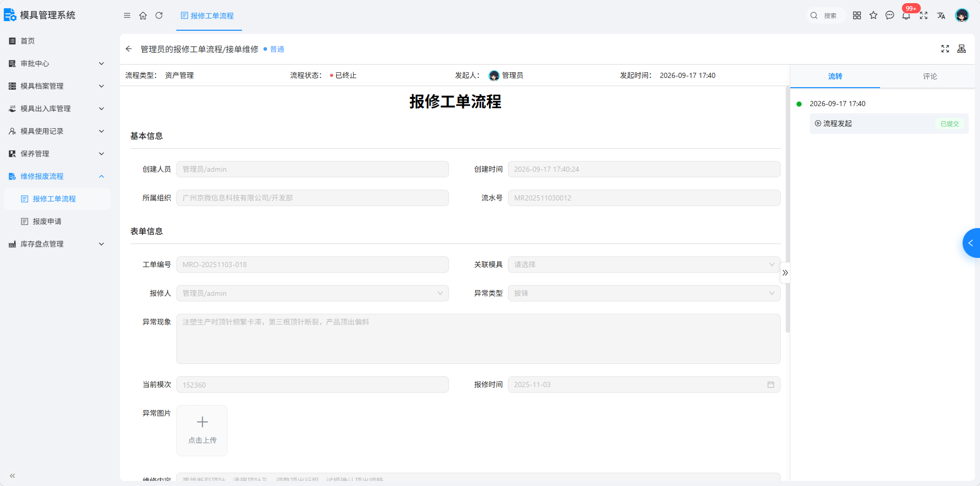The width and height of the screenshot is (980, 486).
Task: Go to home via house icon
Action: click(143, 16)
